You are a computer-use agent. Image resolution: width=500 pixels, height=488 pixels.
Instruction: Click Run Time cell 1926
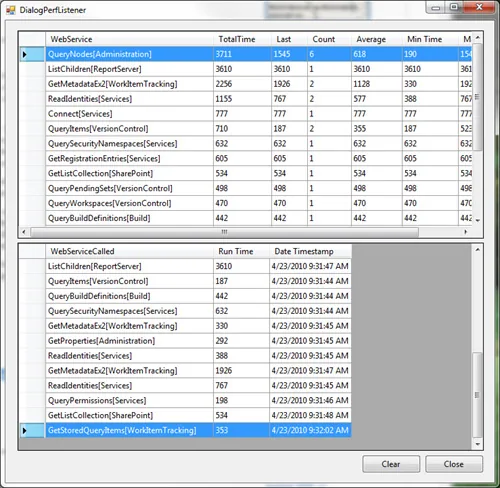click(x=241, y=371)
